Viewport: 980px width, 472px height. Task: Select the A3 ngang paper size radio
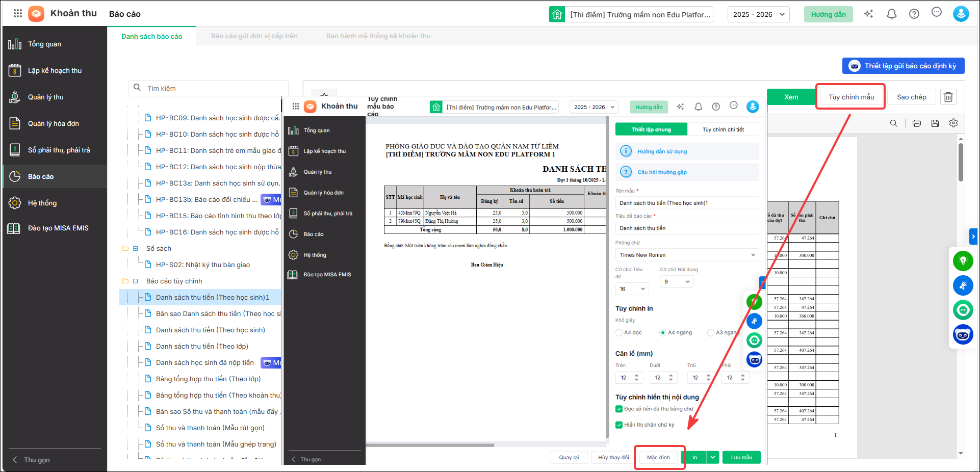[x=711, y=332]
